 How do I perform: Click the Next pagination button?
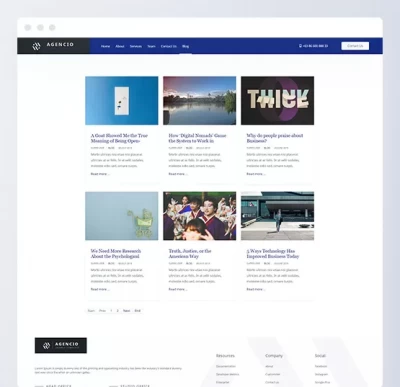click(x=126, y=311)
